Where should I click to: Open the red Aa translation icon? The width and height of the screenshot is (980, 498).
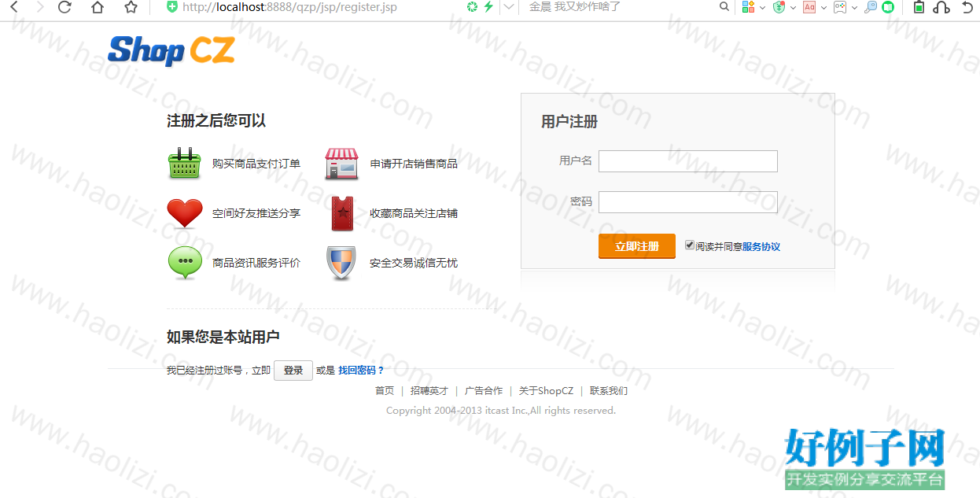click(809, 7)
